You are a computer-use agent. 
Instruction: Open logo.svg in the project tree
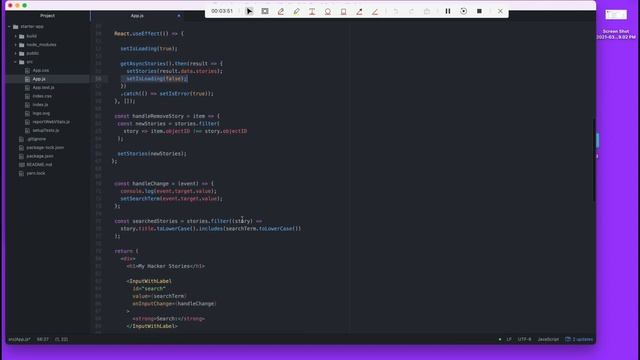(x=41, y=113)
